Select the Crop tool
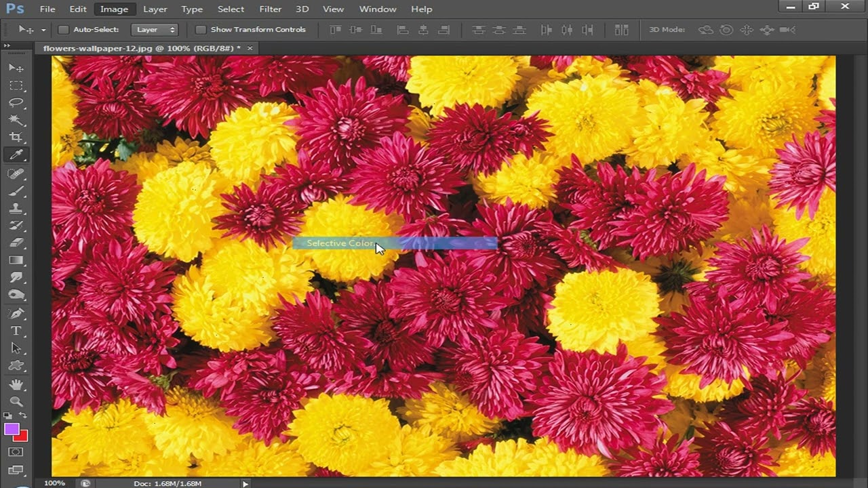Image resolution: width=868 pixels, height=488 pixels. click(x=16, y=138)
